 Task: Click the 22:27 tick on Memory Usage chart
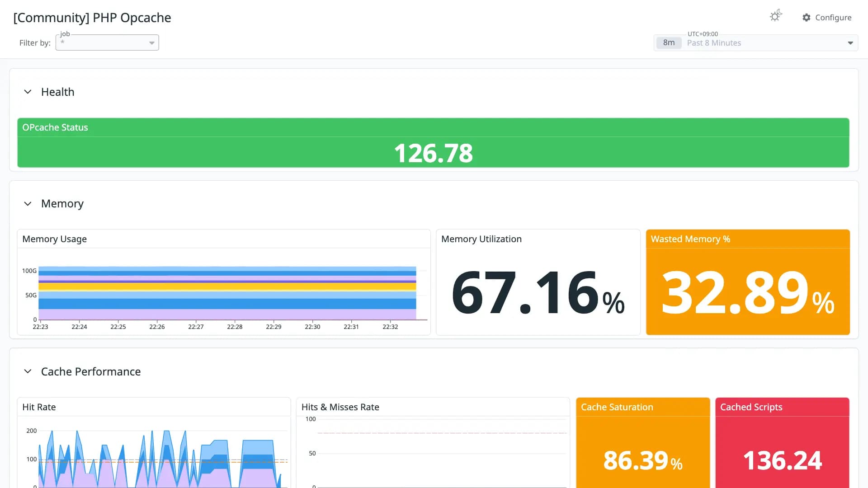(196, 327)
